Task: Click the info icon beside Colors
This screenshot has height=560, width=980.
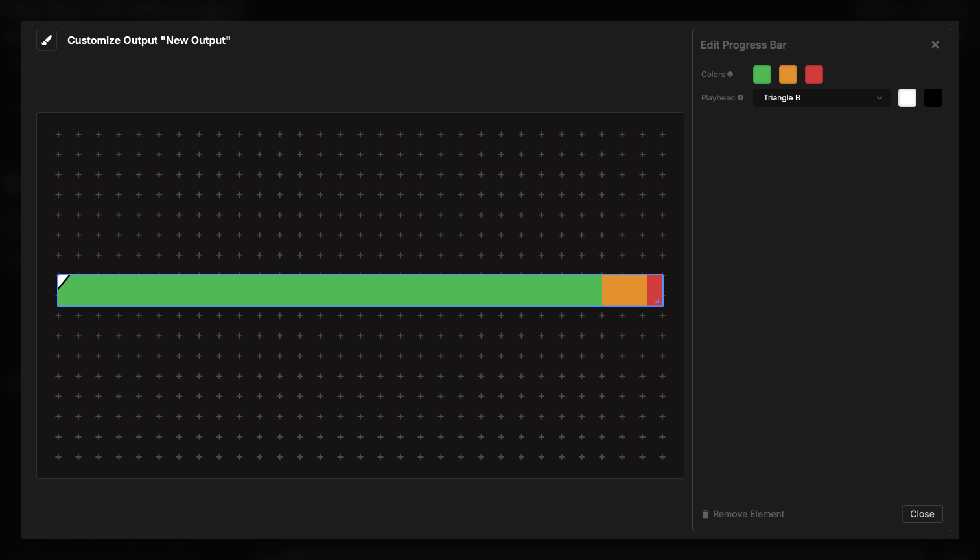Action: click(x=731, y=74)
